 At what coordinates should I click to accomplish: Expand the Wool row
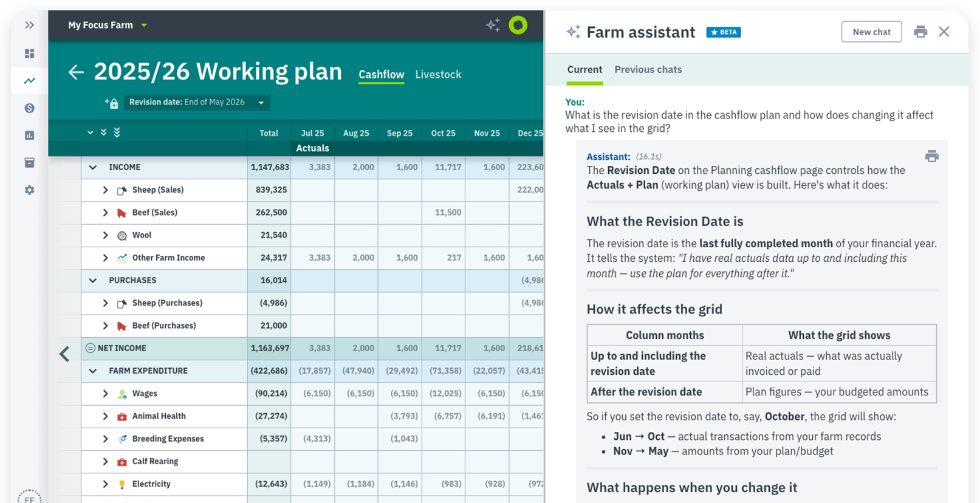105,235
